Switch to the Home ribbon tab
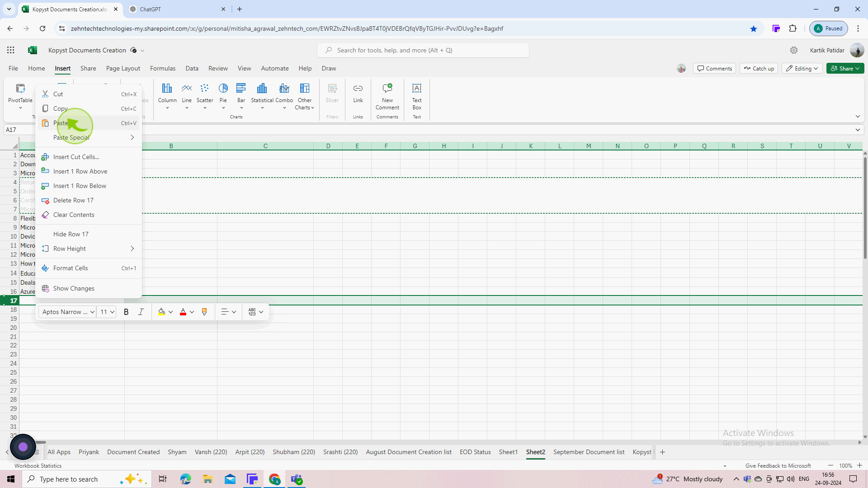The image size is (868, 488). pyautogui.click(x=37, y=68)
